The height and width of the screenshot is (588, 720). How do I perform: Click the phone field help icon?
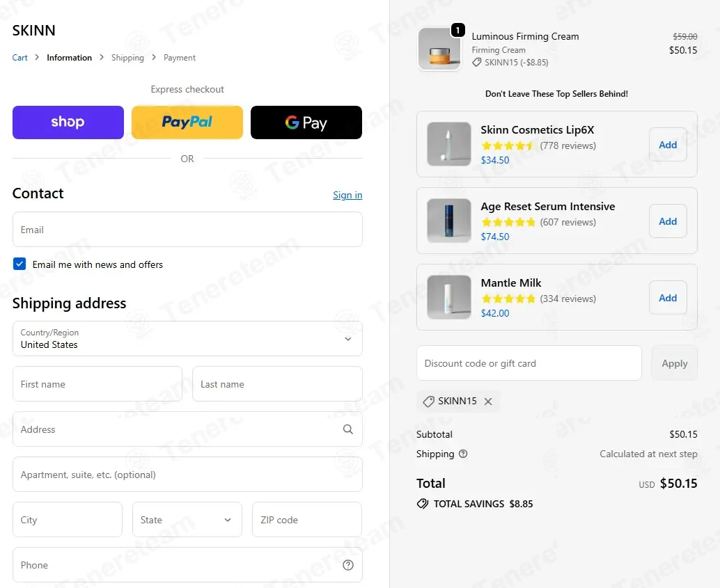click(348, 565)
